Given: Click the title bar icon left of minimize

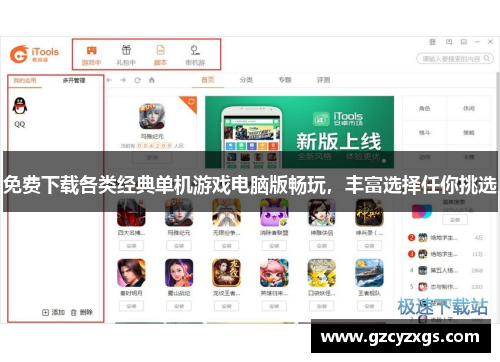Looking at the screenshot, I should point(464,42).
